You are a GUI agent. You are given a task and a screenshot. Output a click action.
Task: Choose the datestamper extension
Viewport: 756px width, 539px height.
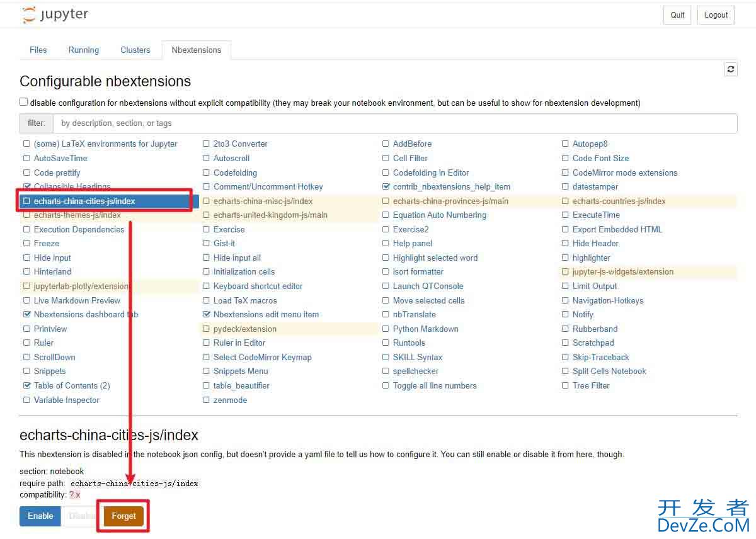click(595, 186)
